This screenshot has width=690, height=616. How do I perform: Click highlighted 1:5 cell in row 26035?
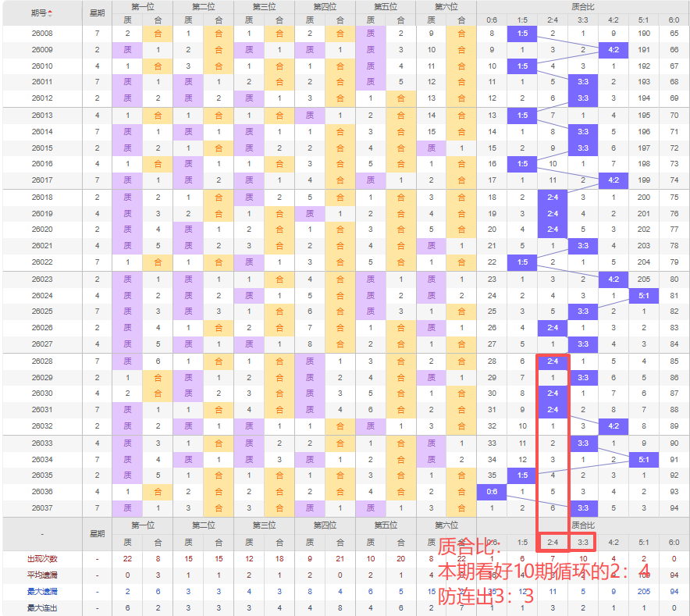click(522, 475)
